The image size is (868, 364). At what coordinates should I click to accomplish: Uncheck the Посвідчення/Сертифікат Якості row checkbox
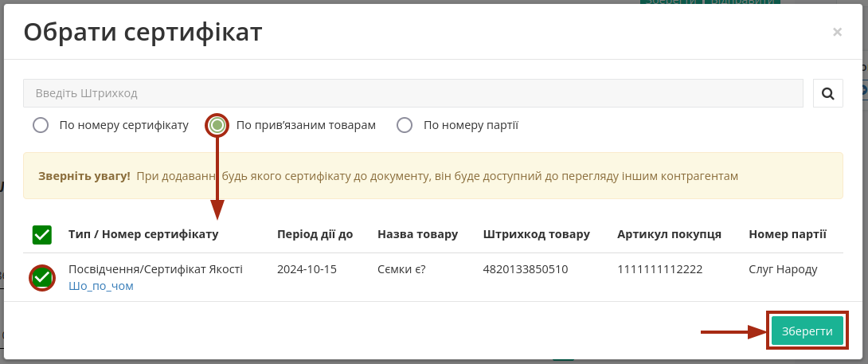point(42,277)
